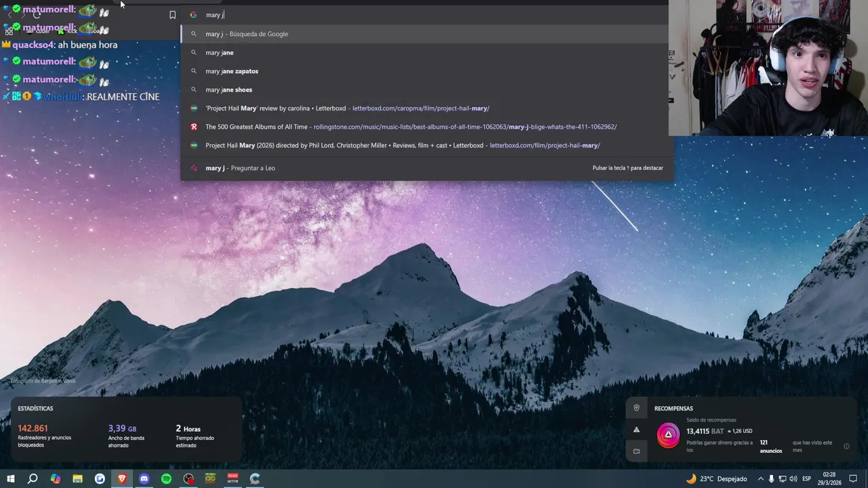Click the info icon in the Recompensas panel
This screenshot has width=868, height=488.
[x=846, y=446]
